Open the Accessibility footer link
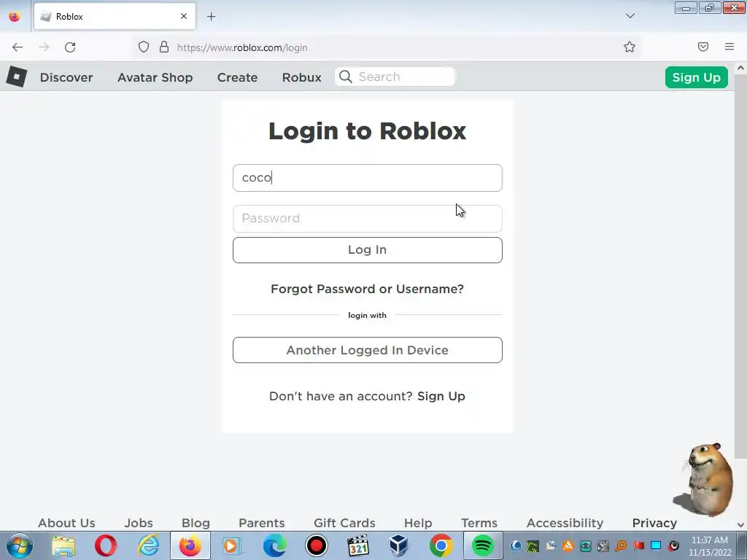Screen dimensions: 747x560 point(565,523)
